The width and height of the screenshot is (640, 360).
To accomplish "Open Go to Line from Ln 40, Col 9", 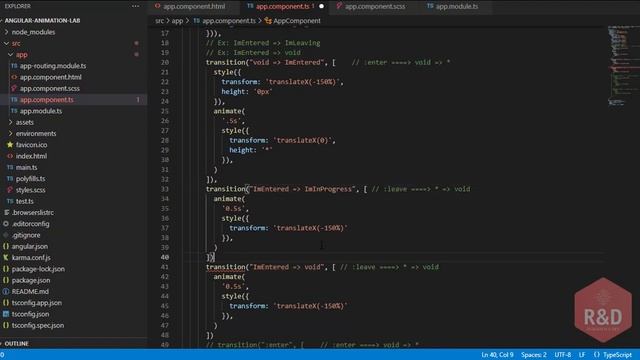I will click(497, 355).
